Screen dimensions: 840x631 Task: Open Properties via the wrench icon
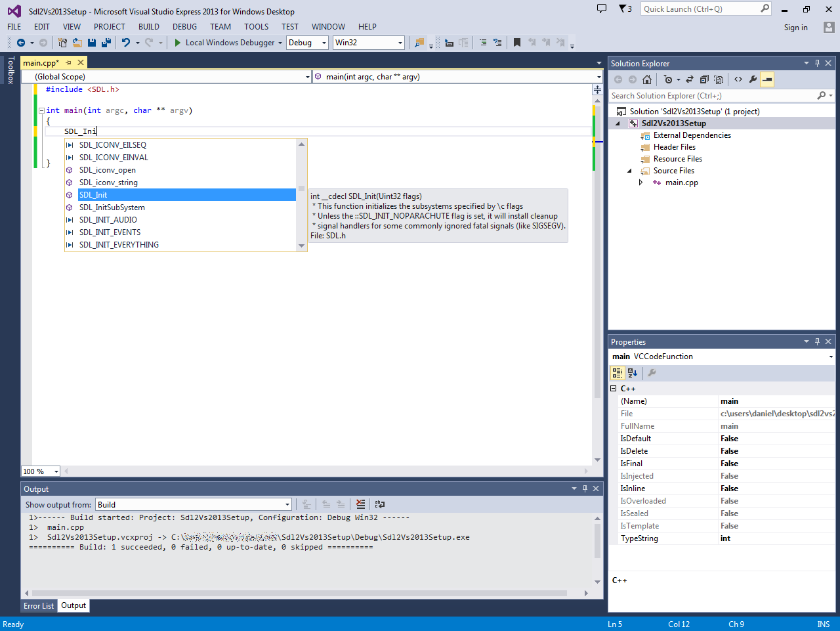pyautogui.click(x=752, y=79)
